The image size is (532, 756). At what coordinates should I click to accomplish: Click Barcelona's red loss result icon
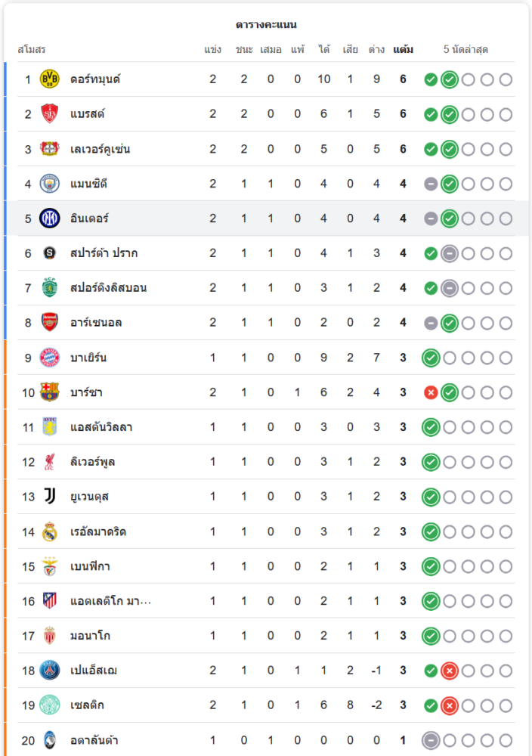431,392
